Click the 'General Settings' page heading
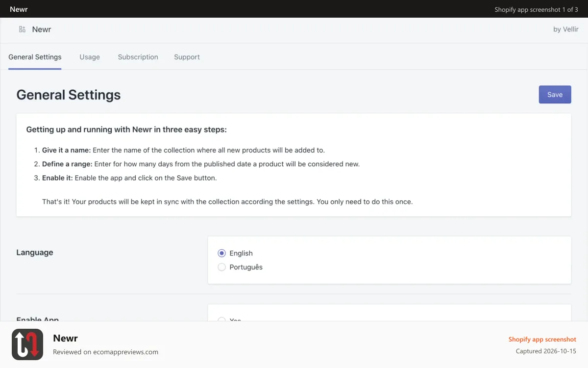This screenshot has width=588, height=368. click(x=69, y=95)
